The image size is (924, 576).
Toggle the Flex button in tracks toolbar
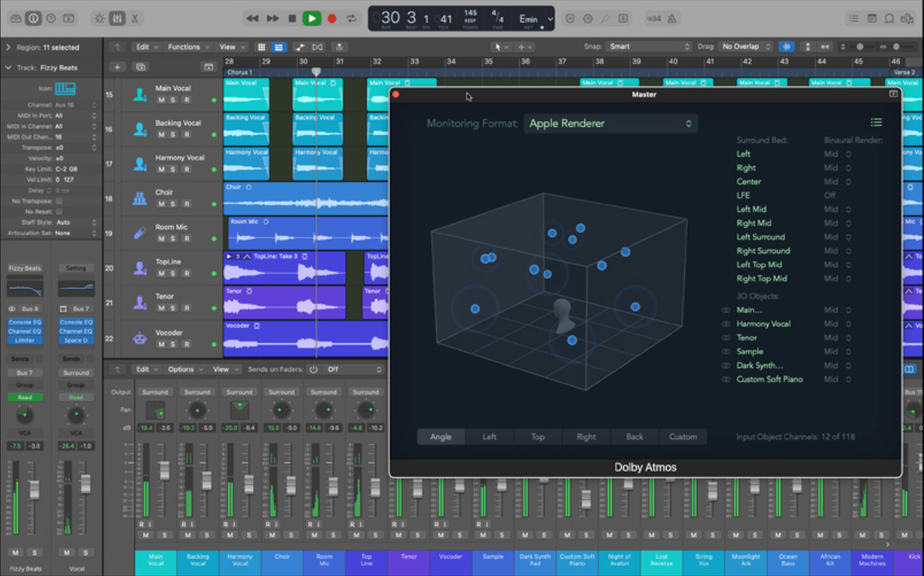[317, 47]
